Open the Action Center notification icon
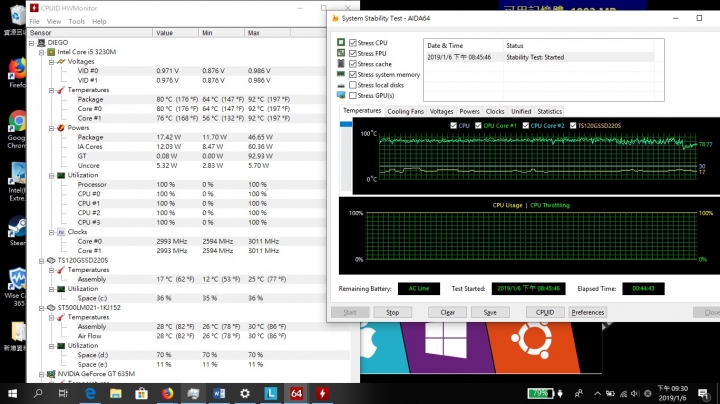720x404 pixels. (x=703, y=393)
